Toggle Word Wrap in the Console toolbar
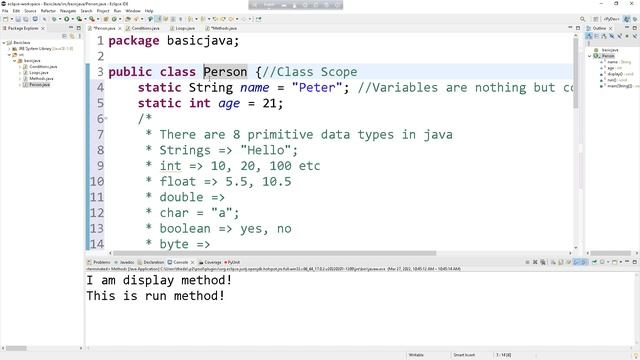This screenshot has height=360, width=640. click(x=568, y=262)
